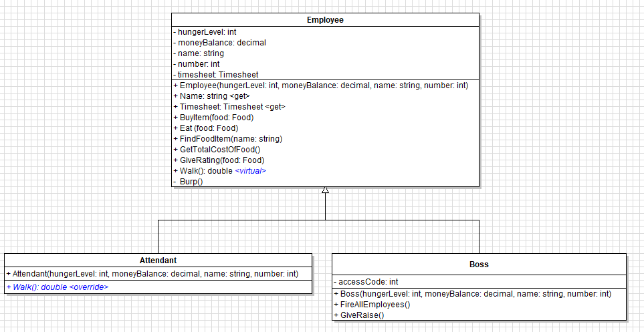Click the private timesheet: Timesheet field
The image size is (644, 332).
215,75
